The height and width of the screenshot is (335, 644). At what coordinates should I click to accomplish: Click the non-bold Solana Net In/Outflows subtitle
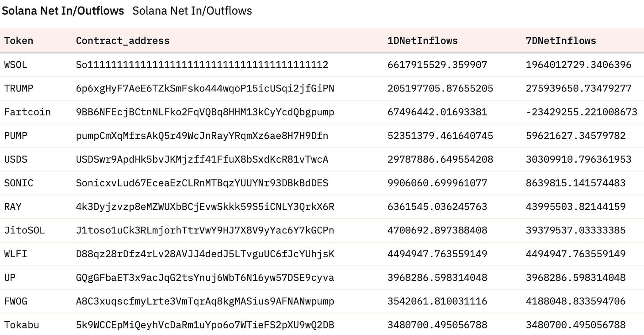[x=192, y=11]
